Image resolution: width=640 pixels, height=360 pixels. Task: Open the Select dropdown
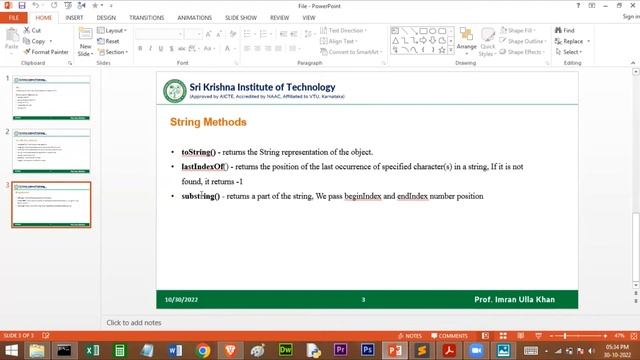569,52
